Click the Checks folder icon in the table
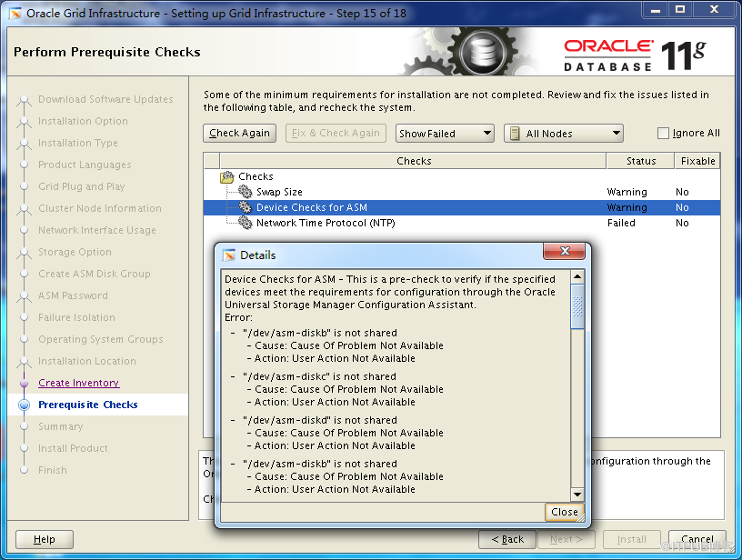This screenshot has width=742, height=560. click(227, 177)
